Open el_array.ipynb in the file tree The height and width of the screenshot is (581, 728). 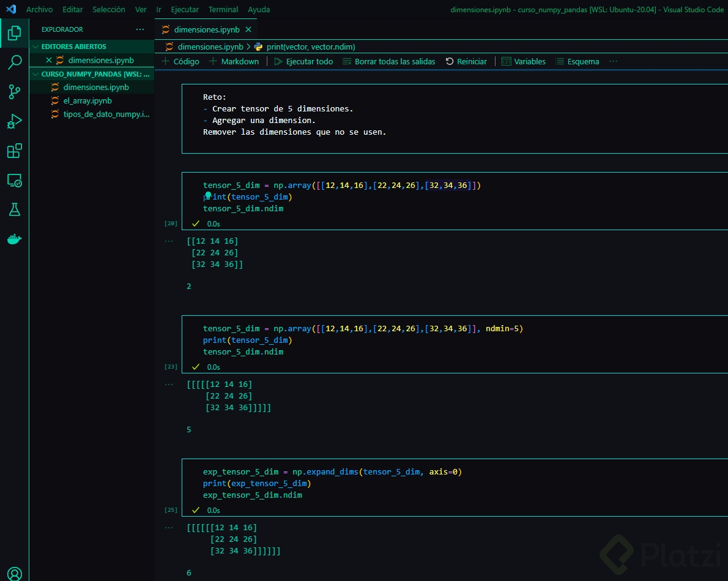coord(87,100)
